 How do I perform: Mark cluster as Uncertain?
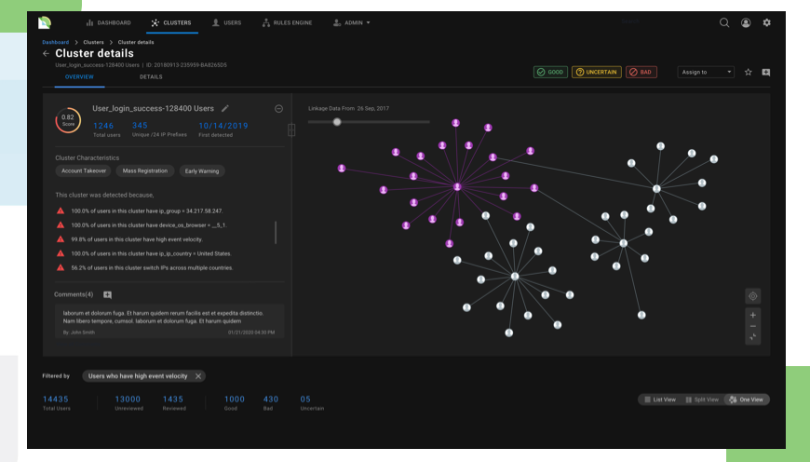597,72
